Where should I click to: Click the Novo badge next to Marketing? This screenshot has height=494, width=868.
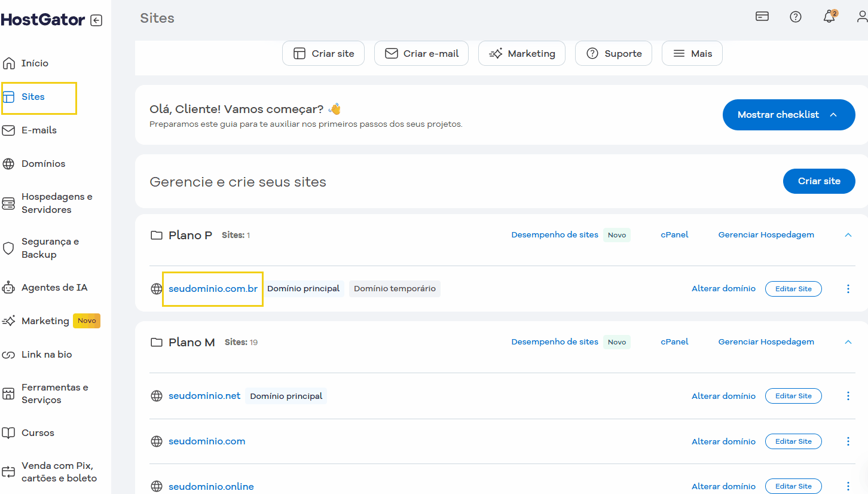tap(86, 321)
